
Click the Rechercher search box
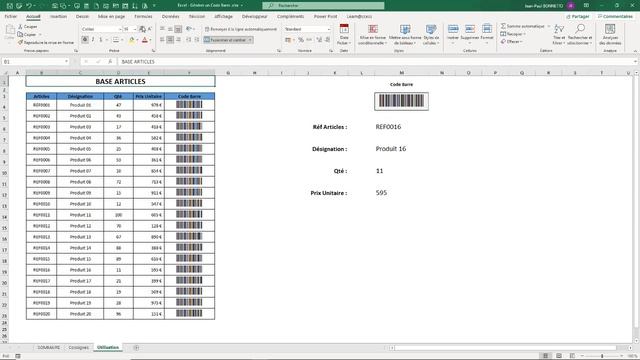[323, 6]
